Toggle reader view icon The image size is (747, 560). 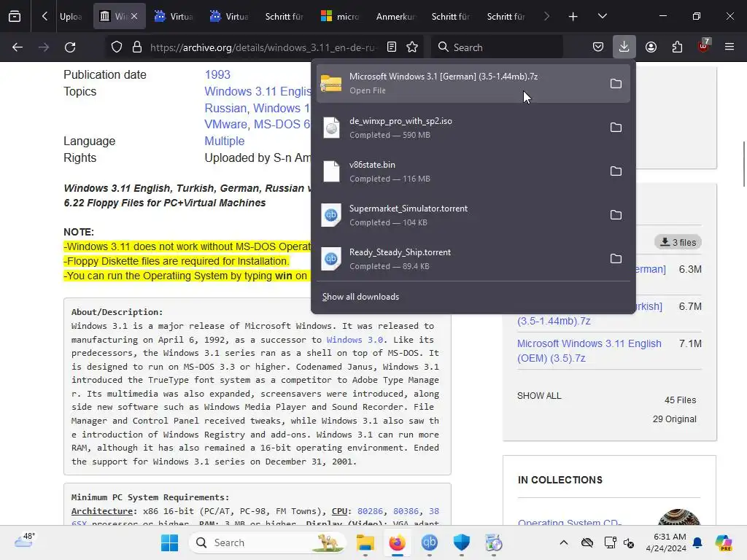click(392, 47)
